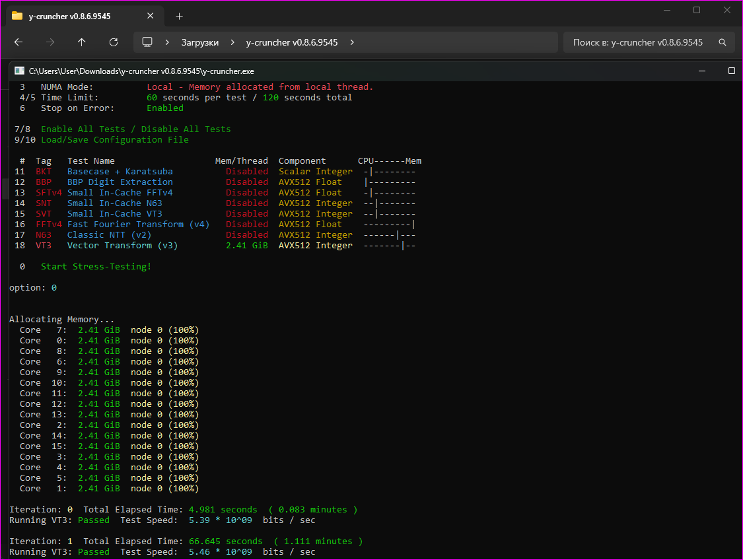Open the Загрузки breadcrumb folder
Screen dimensions: 743x560
(x=200, y=42)
